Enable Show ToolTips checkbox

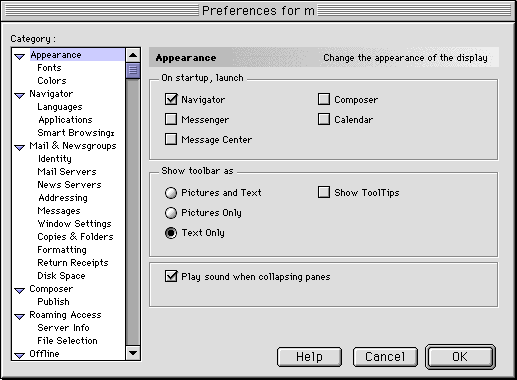pyautogui.click(x=324, y=192)
